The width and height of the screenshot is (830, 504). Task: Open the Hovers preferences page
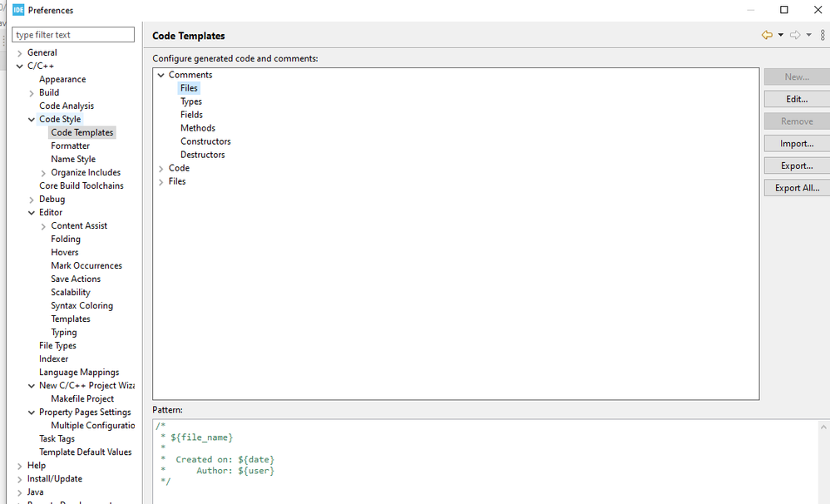(65, 252)
